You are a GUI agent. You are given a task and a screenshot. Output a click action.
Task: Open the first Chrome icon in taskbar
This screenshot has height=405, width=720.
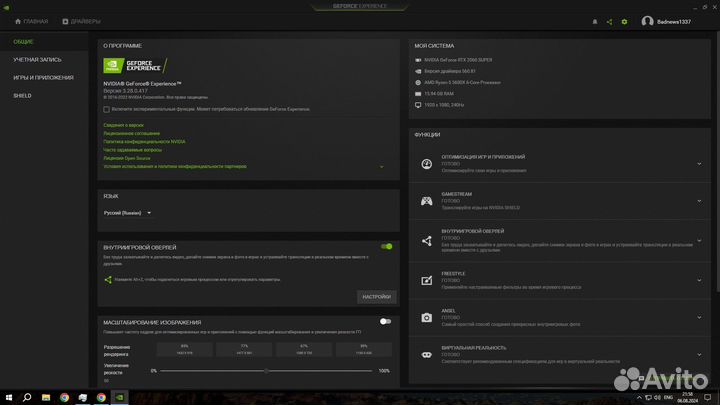(64, 397)
